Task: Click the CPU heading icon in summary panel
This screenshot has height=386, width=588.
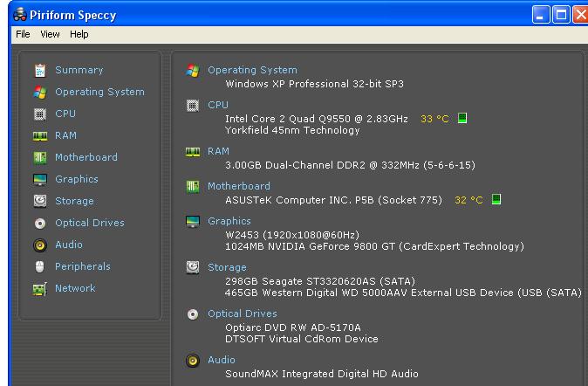Action: (193, 105)
